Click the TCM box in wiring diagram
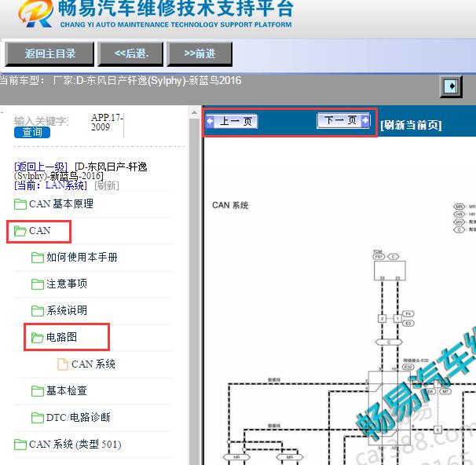This screenshot has height=465, width=476. point(390,270)
